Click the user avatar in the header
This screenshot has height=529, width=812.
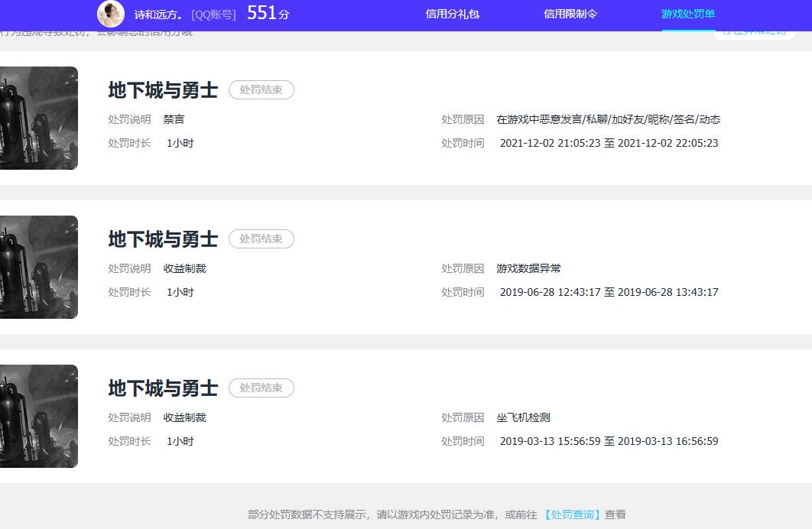click(x=111, y=14)
